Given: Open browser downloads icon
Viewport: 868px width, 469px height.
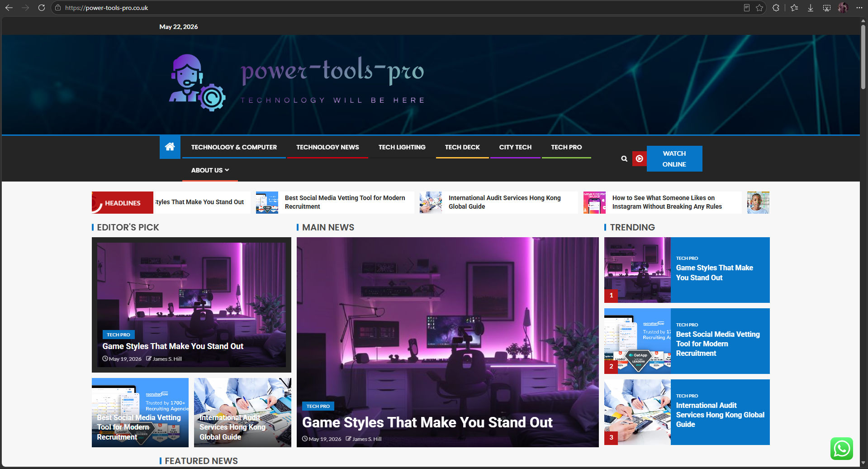Looking at the screenshot, I should [811, 8].
